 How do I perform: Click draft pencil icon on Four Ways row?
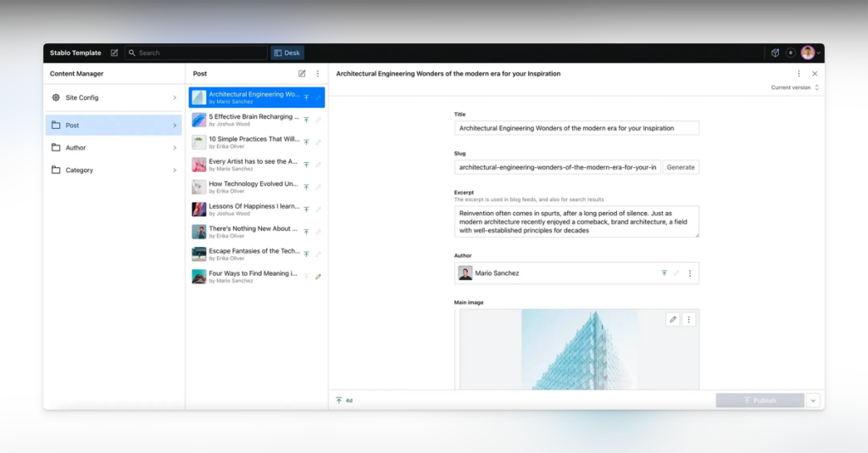point(319,277)
